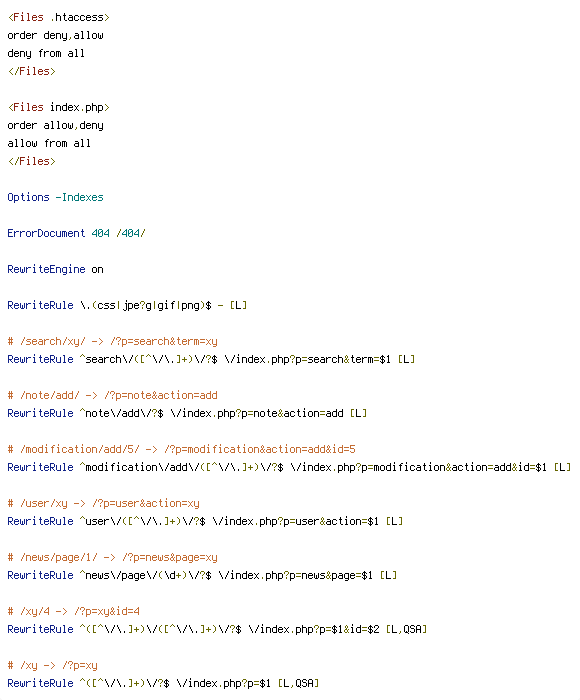Click the 'deny from all' line
Image resolution: width=580 pixels, height=700 pixels.
(x=46, y=54)
